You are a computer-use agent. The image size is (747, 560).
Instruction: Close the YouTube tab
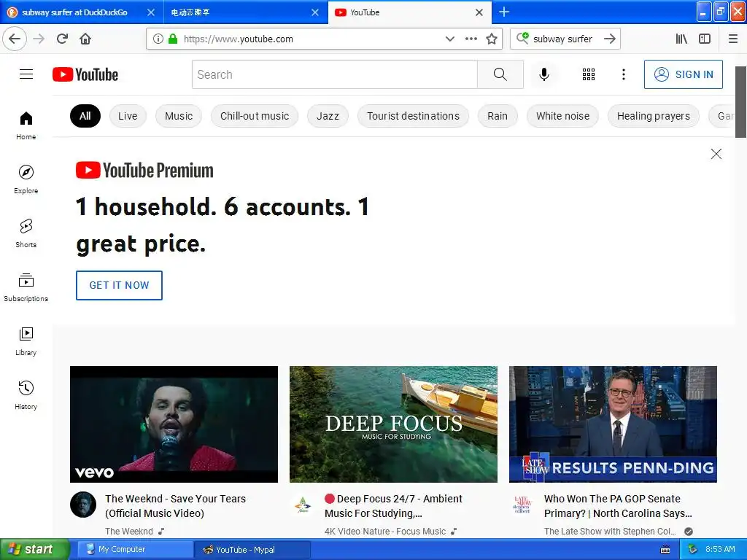479,12
